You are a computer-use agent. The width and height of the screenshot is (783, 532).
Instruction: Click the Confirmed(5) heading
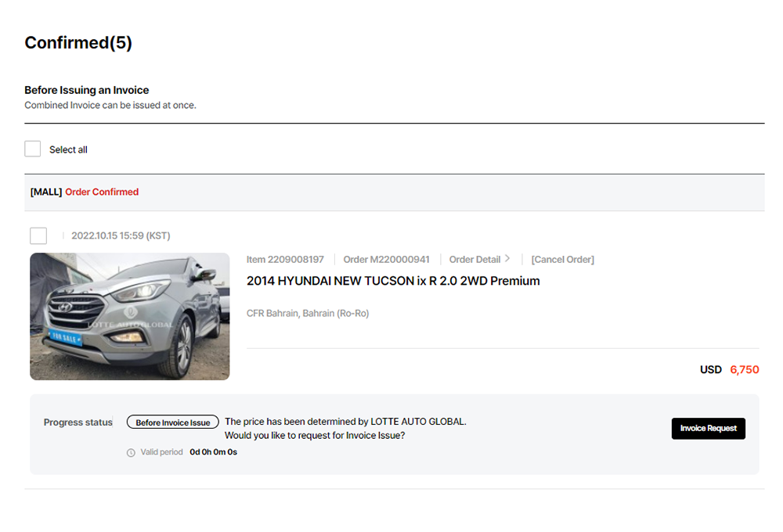click(78, 43)
